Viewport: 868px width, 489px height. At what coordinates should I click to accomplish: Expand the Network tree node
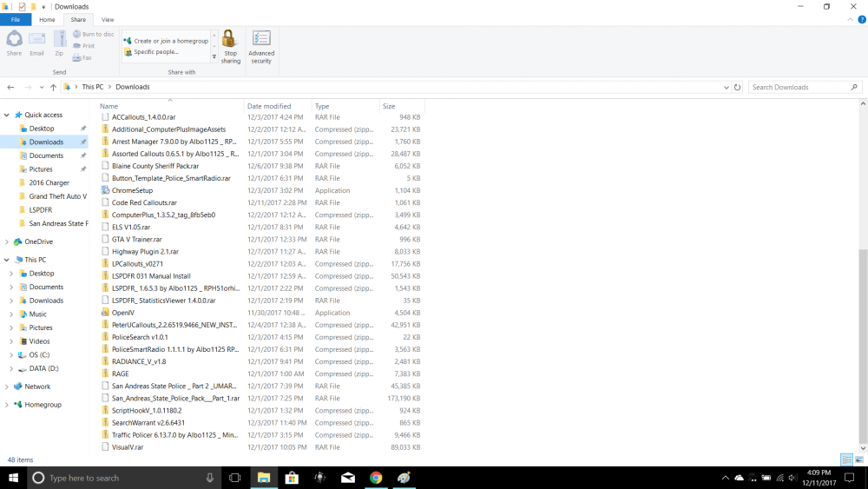tap(7, 387)
